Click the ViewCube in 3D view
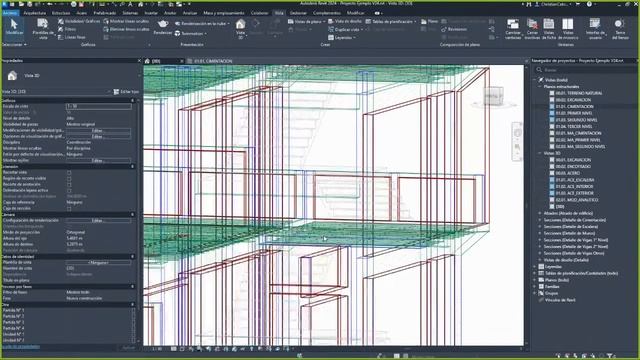This screenshot has width=640, height=360. [493, 97]
